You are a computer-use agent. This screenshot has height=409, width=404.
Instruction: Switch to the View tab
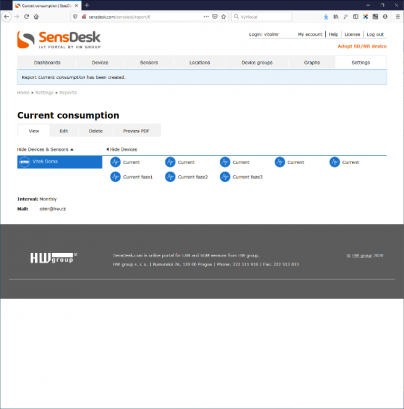pyautogui.click(x=34, y=131)
